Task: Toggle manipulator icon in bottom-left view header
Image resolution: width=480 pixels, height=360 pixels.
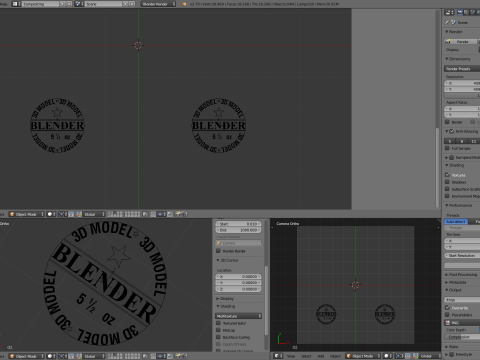Action: (79, 356)
